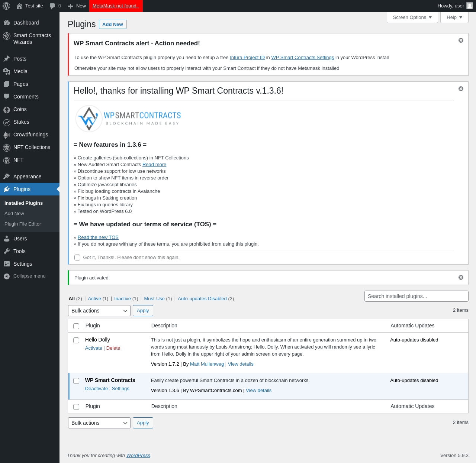Click the Crowdfundings icon
The width and height of the screenshot is (476, 463).
click(x=7, y=135)
